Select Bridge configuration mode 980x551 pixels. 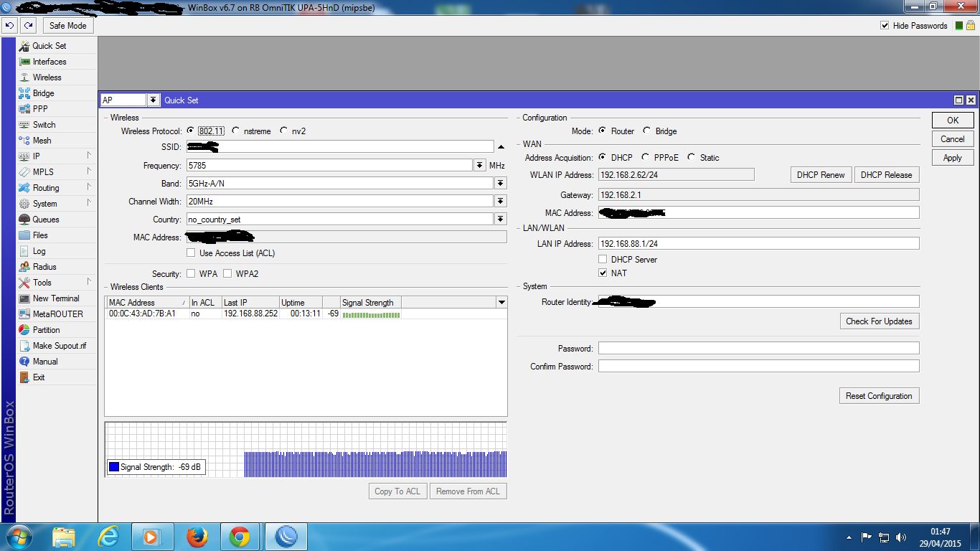coord(647,131)
